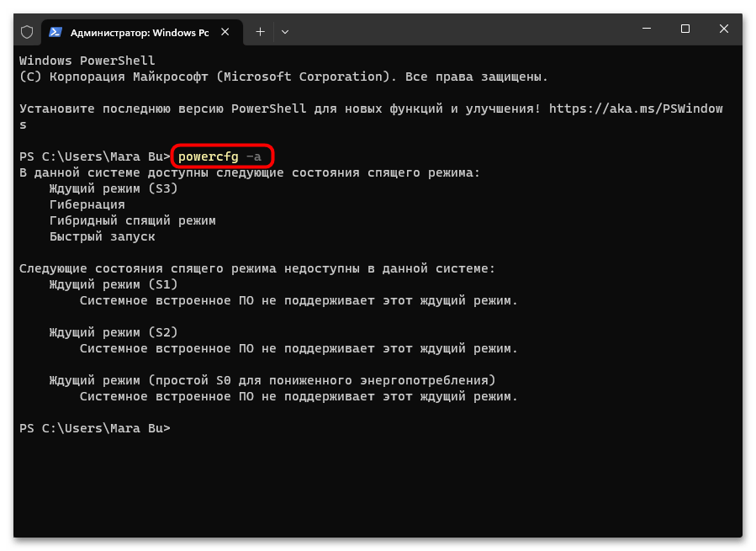Maximize the terminal window
The width and height of the screenshot is (756, 551).
[x=685, y=29]
